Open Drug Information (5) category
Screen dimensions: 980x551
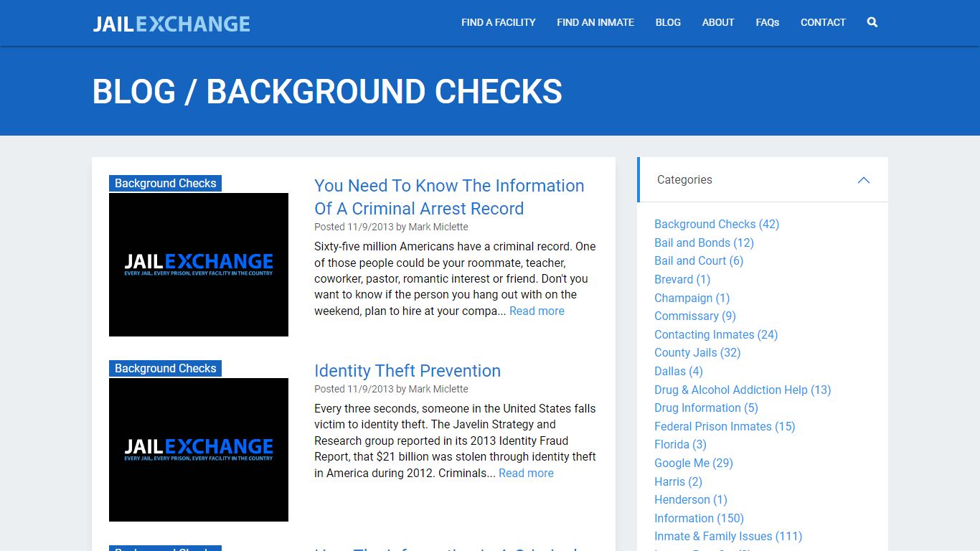(706, 408)
